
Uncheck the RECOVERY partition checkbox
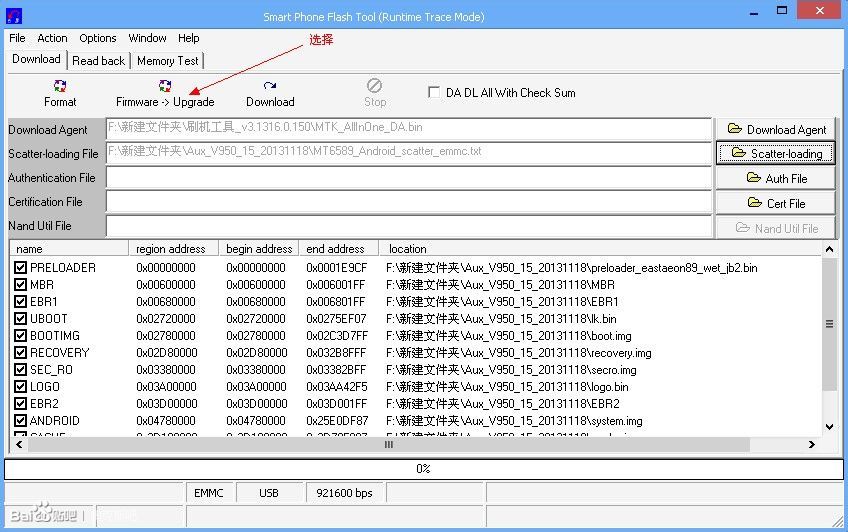[x=21, y=353]
